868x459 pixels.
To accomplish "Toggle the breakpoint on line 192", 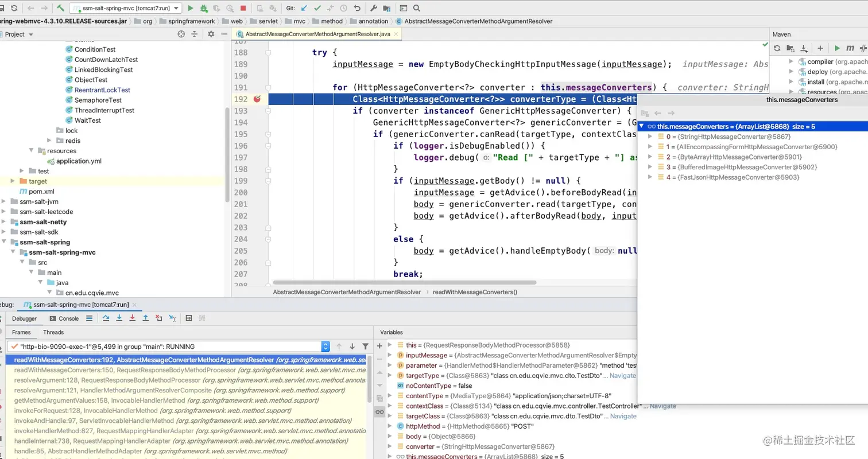I will 257,99.
